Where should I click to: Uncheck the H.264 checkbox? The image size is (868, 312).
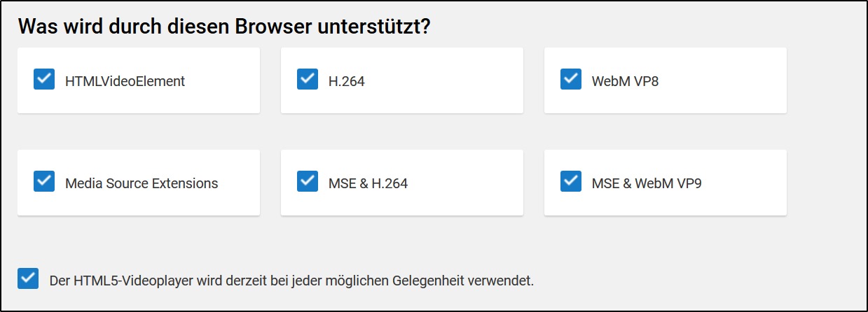308,80
